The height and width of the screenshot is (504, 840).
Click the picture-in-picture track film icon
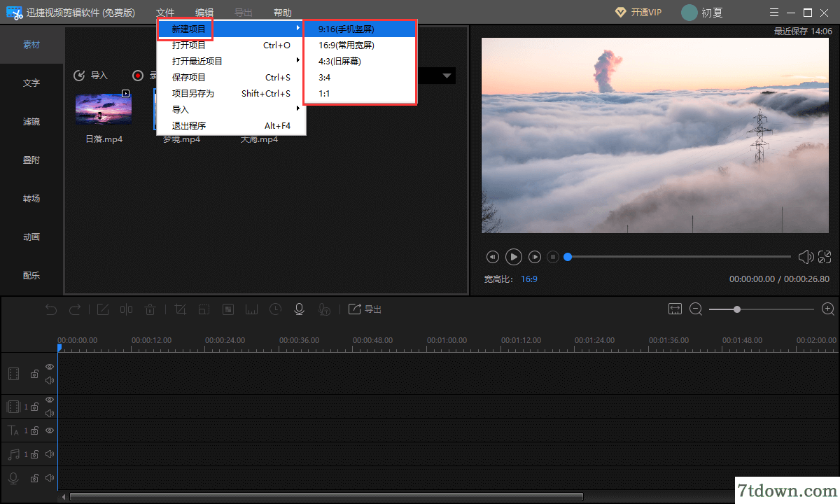tap(13, 407)
